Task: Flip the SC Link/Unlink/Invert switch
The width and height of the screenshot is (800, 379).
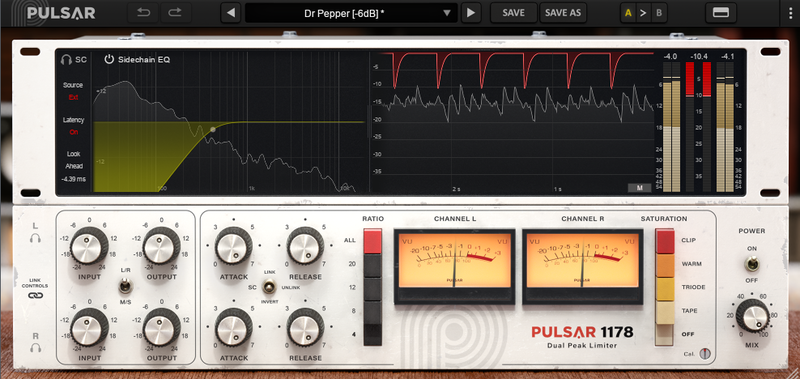Action: [269, 287]
